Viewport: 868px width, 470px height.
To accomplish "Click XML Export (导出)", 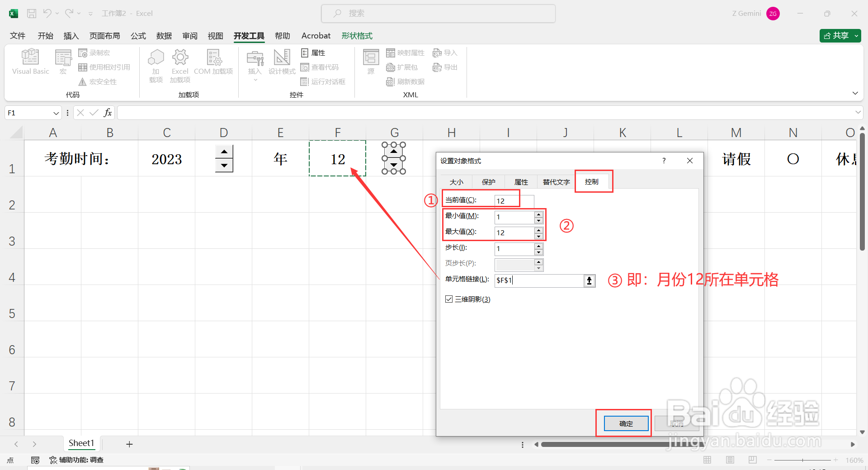I will (x=445, y=67).
